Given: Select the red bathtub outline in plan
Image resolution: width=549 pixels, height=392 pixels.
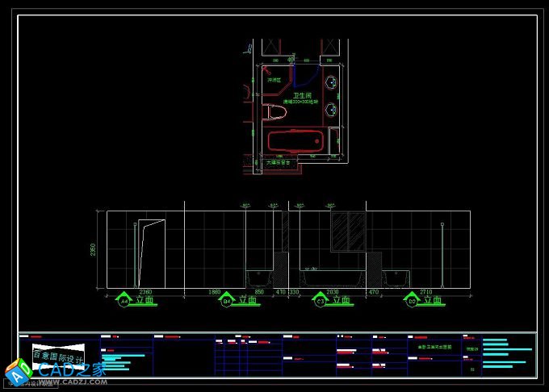Looking at the screenshot, I should pyautogui.click(x=295, y=141).
